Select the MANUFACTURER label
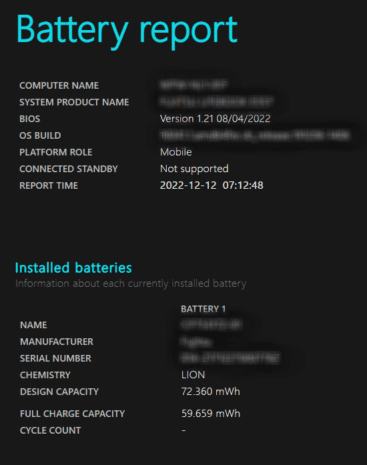Image resolution: width=367 pixels, height=465 pixels. click(x=57, y=342)
